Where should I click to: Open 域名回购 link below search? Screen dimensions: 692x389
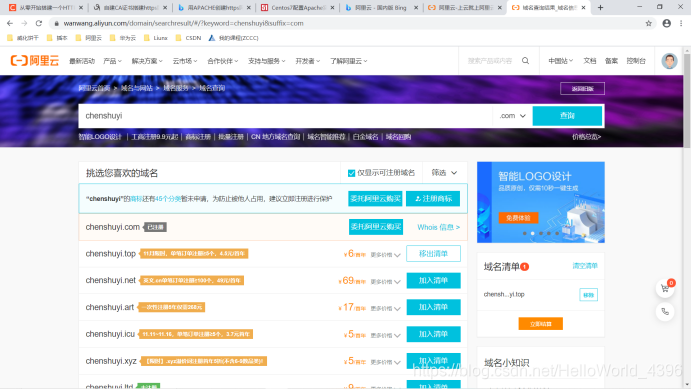(398, 137)
